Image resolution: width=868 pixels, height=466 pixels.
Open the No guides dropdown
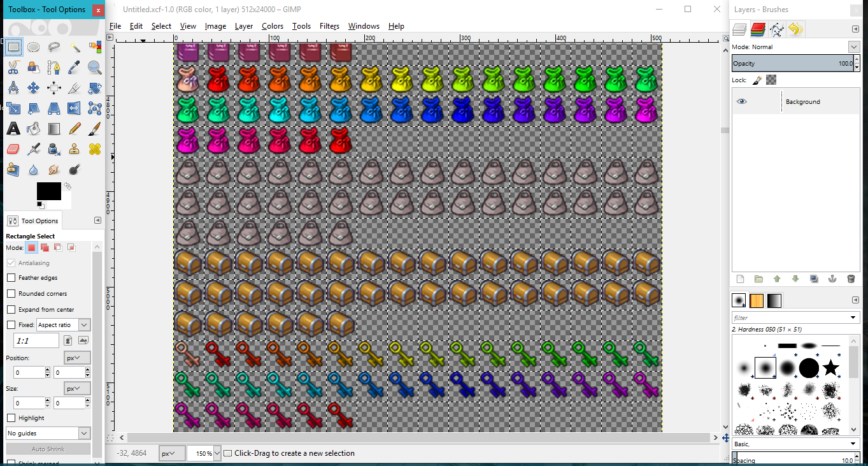click(x=48, y=433)
